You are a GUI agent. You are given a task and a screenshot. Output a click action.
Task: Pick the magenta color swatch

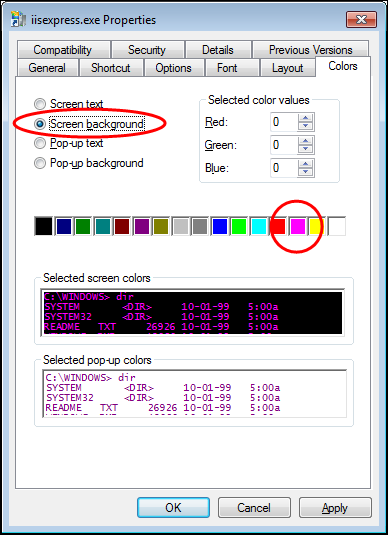[298, 226]
